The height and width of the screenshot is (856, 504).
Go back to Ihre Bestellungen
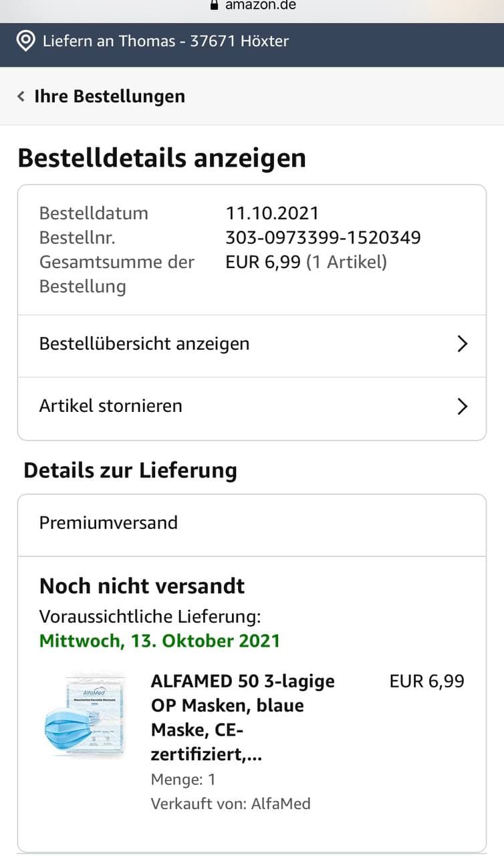point(110,96)
